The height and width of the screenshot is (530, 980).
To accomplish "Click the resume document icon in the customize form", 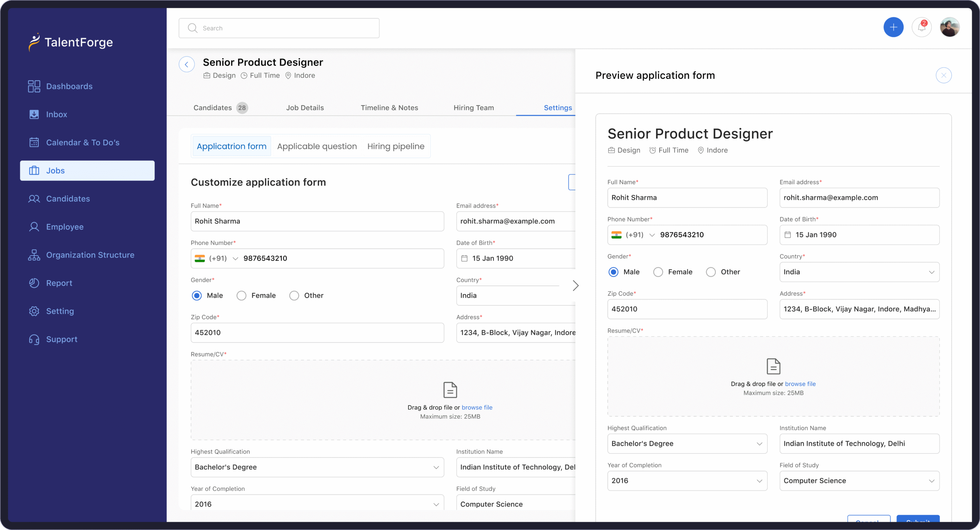I will coord(450,390).
